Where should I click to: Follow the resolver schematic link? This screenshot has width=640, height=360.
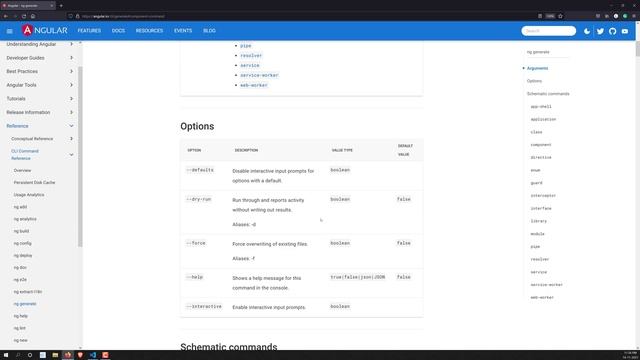coord(251,56)
